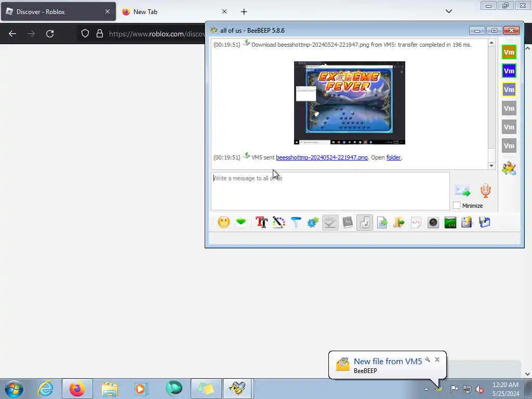Image resolution: width=532 pixels, height=399 pixels.
Task: Click chat scrollbar up arrow
Action: point(491,43)
